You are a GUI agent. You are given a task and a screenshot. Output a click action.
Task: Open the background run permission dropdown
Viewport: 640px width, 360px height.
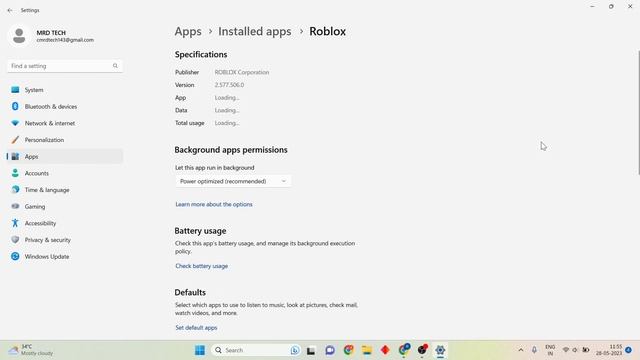coord(233,181)
